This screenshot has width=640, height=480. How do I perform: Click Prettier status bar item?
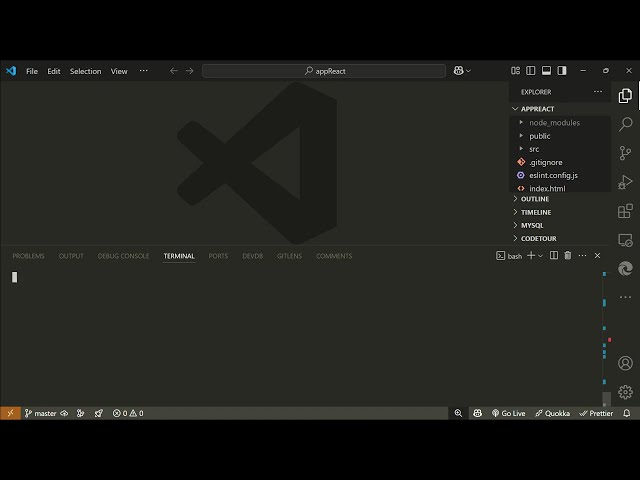(596, 413)
